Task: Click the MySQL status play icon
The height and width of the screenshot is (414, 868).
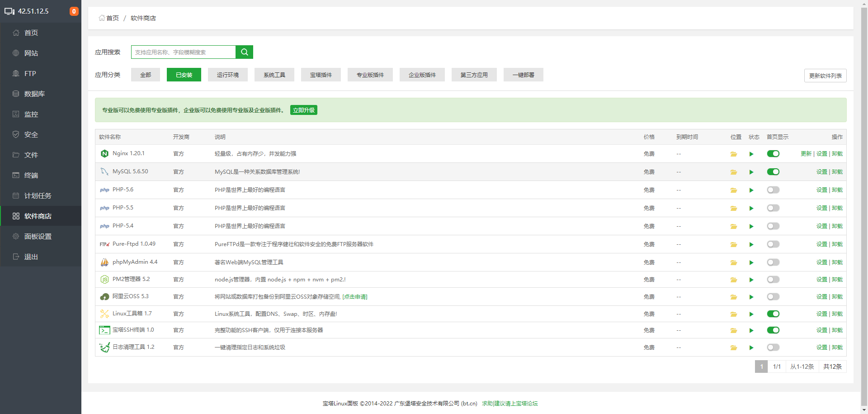Action: coord(751,172)
